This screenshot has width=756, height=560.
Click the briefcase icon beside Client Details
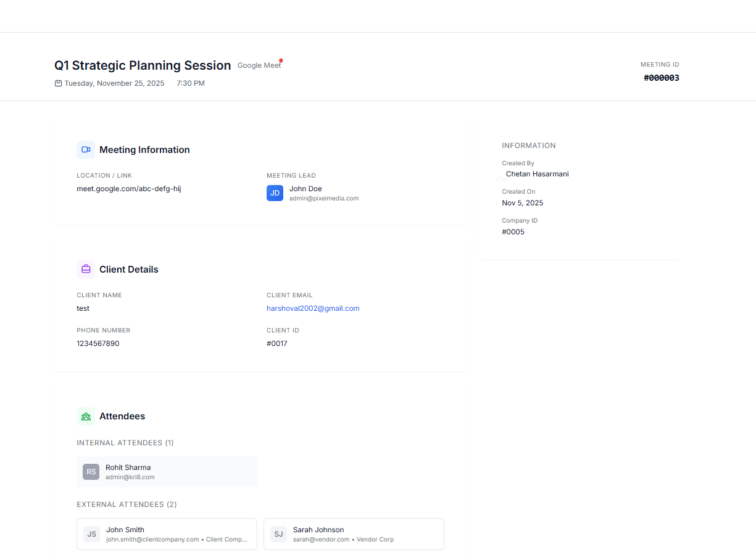[86, 270]
